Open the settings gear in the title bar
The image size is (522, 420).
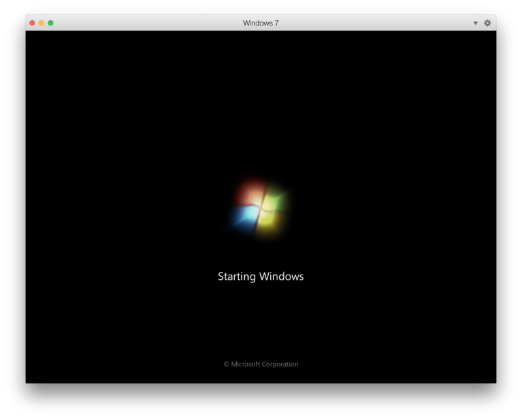tap(487, 23)
